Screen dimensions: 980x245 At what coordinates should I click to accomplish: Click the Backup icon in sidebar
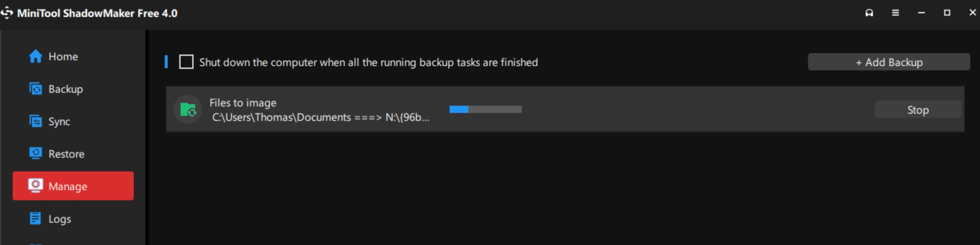[x=35, y=89]
